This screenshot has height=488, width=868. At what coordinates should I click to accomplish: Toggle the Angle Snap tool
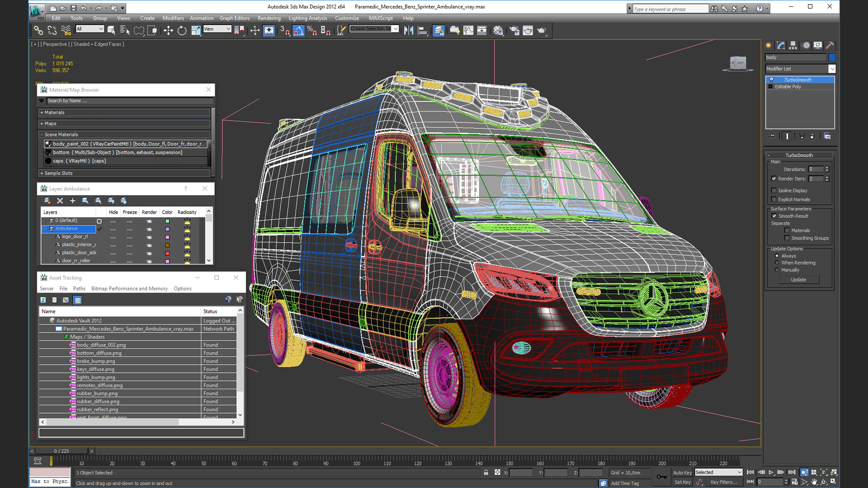click(298, 30)
